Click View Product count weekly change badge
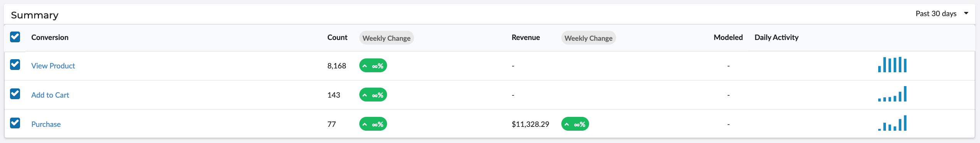 [x=373, y=66]
